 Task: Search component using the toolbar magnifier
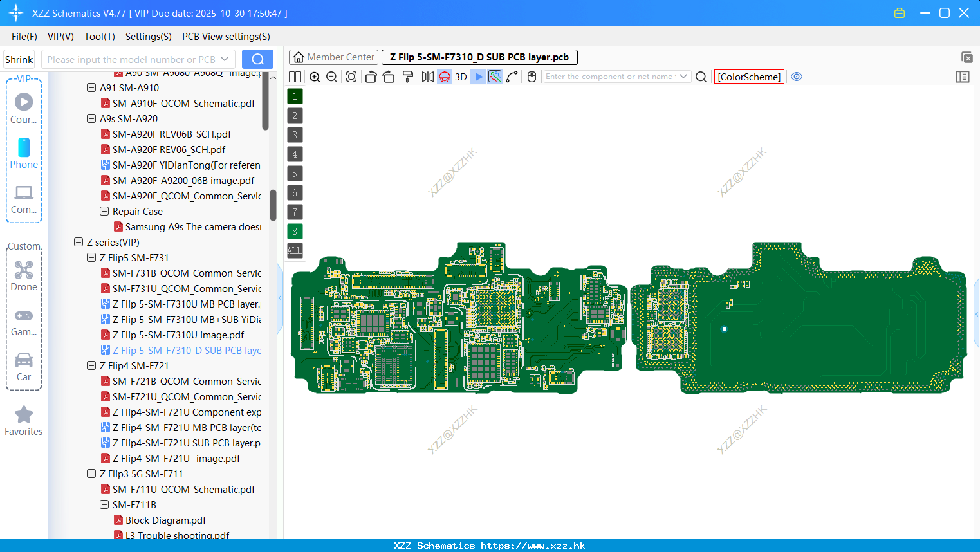[x=701, y=77]
